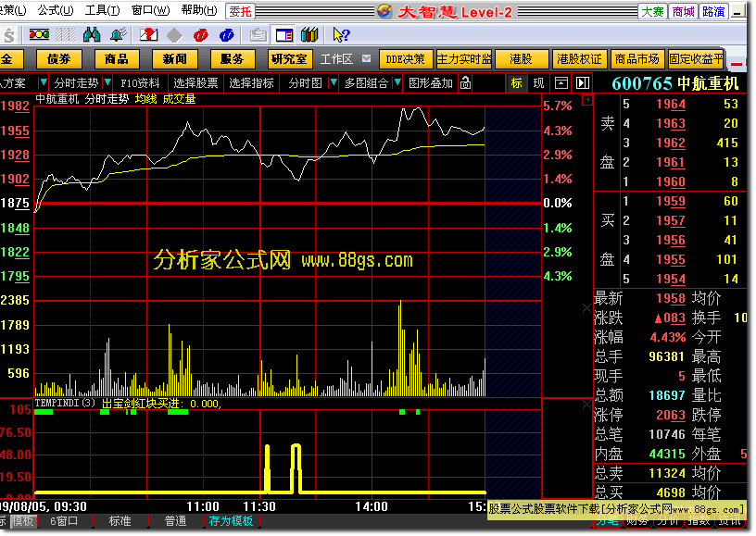Click the 分时图 toolbar label
The width and height of the screenshot is (756, 536).
tap(305, 82)
